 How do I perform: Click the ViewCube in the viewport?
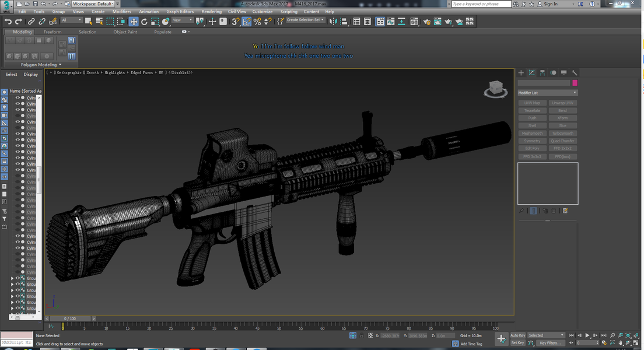[496, 89]
